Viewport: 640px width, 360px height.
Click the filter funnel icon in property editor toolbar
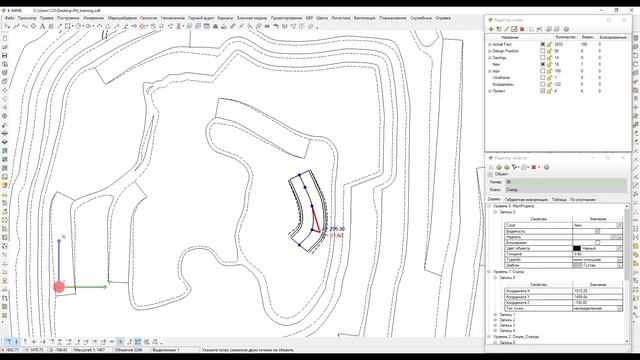(x=515, y=167)
